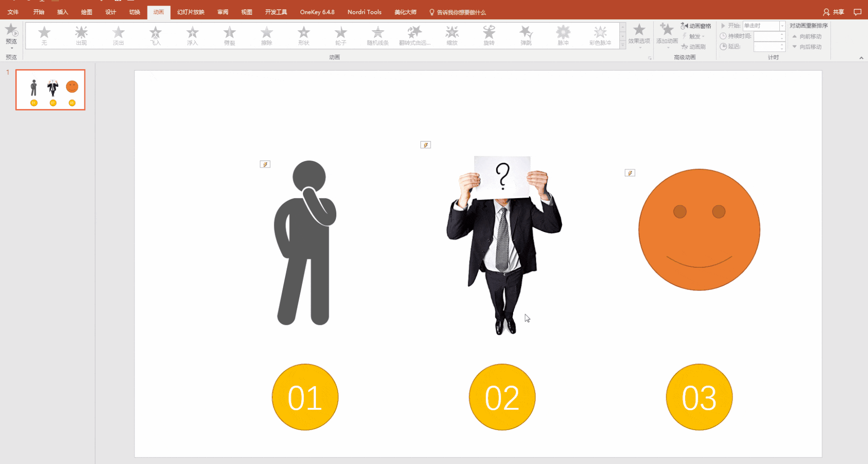Screen dimensions: 868x464
Task: Click the 延迟 delay spinner field
Action: 769,46
